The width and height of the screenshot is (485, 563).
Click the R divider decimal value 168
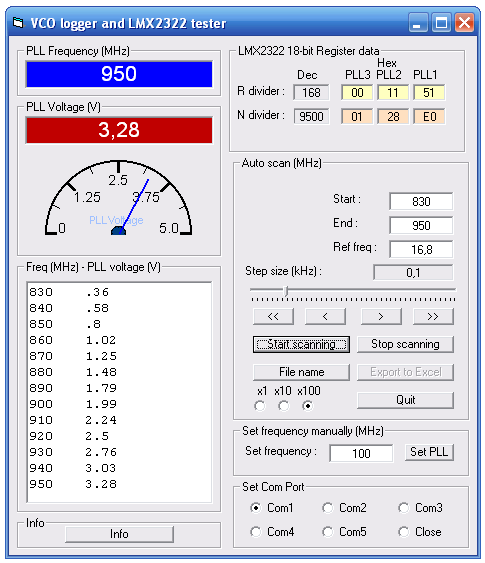[311, 93]
